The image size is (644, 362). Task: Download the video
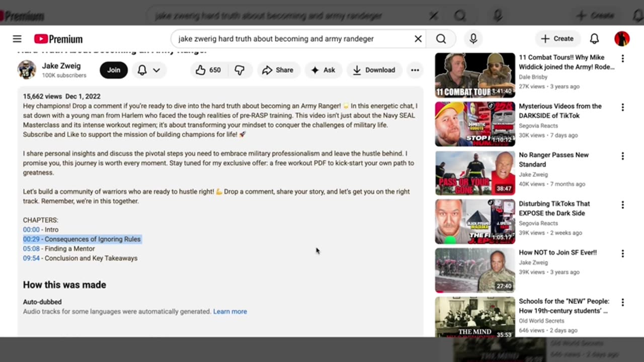click(x=374, y=70)
